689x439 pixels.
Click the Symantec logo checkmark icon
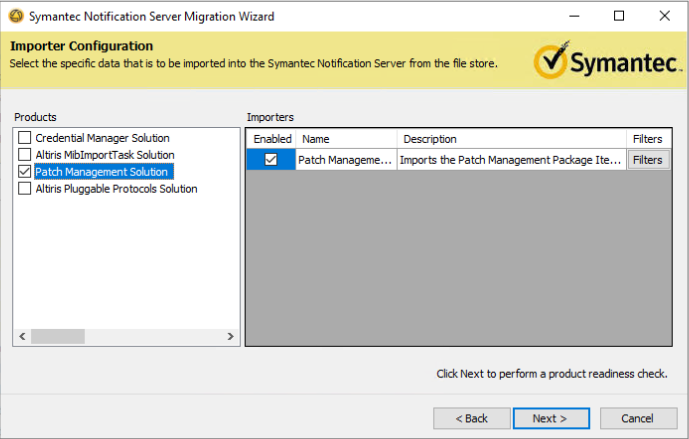point(551,61)
